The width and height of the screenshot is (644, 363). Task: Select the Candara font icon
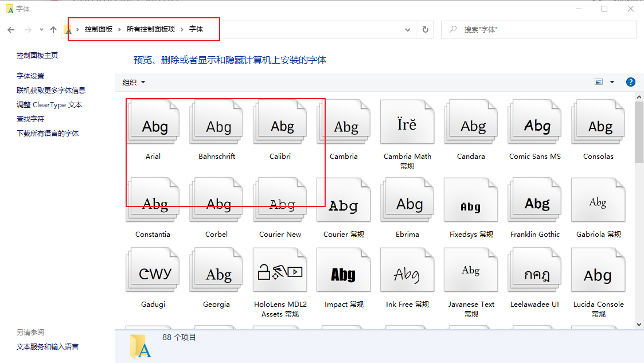pyautogui.click(x=471, y=122)
